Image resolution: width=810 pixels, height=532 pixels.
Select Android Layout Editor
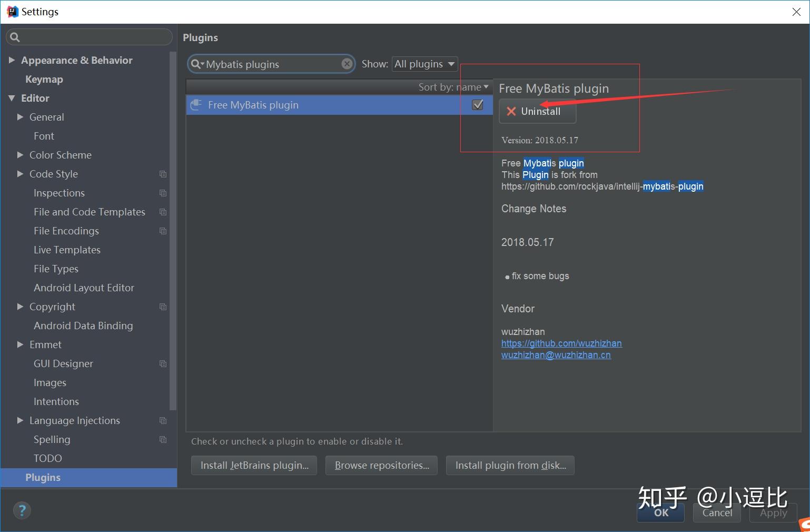click(84, 288)
